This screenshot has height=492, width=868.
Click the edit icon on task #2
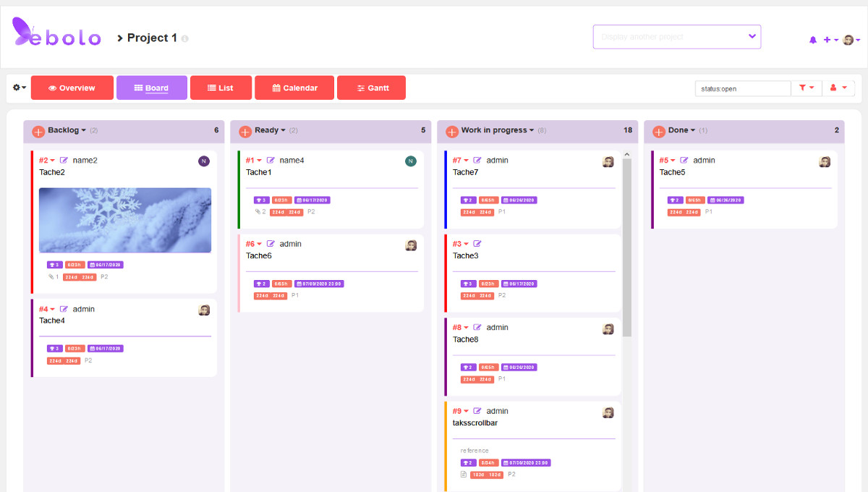tap(64, 161)
